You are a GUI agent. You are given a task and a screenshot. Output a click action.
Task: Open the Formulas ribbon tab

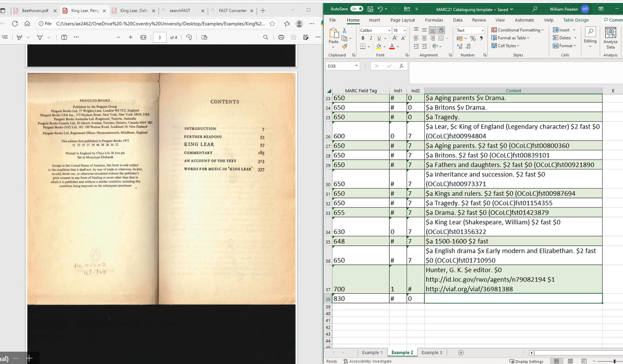click(434, 20)
